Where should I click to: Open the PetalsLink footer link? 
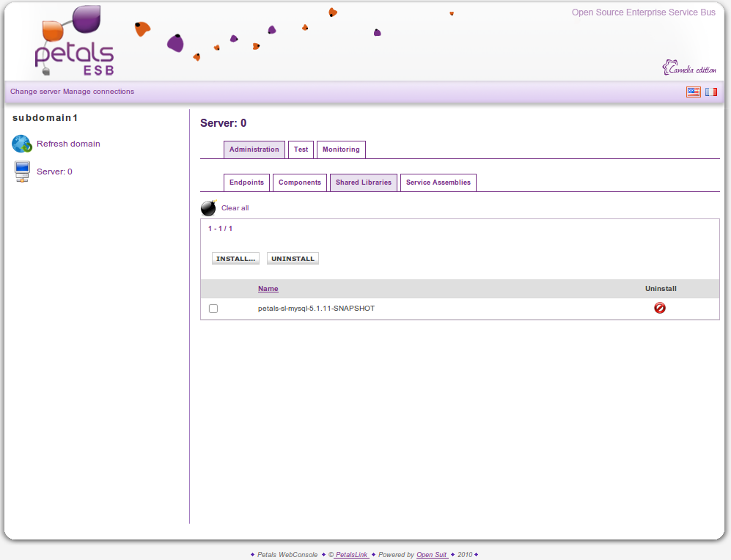352,555
